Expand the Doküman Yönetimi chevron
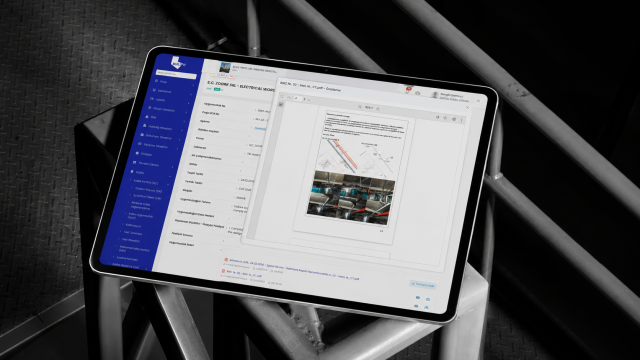Viewport: 640px width, 360px height. click(x=181, y=140)
